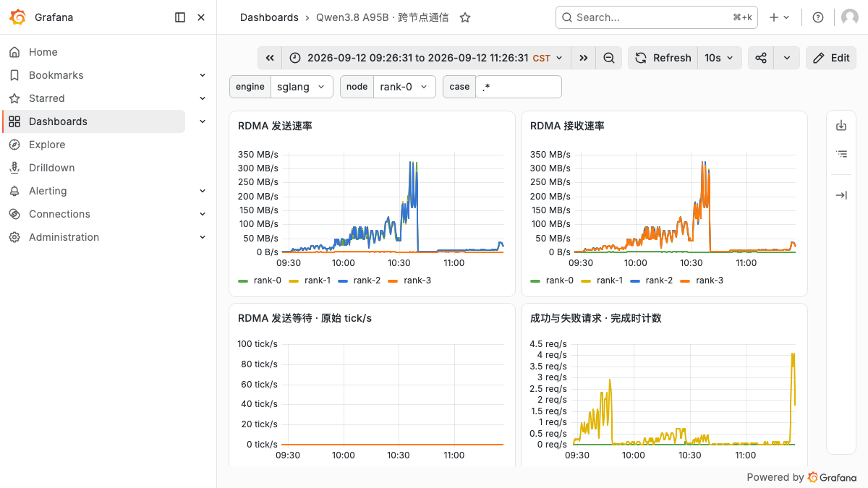
Task: Open Home from the sidebar
Action: point(43,52)
